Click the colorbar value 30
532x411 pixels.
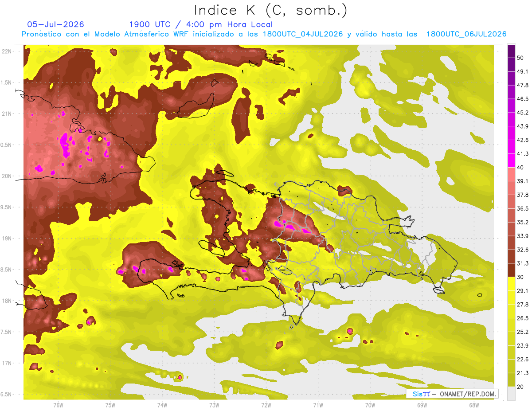(x=521, y=277)
